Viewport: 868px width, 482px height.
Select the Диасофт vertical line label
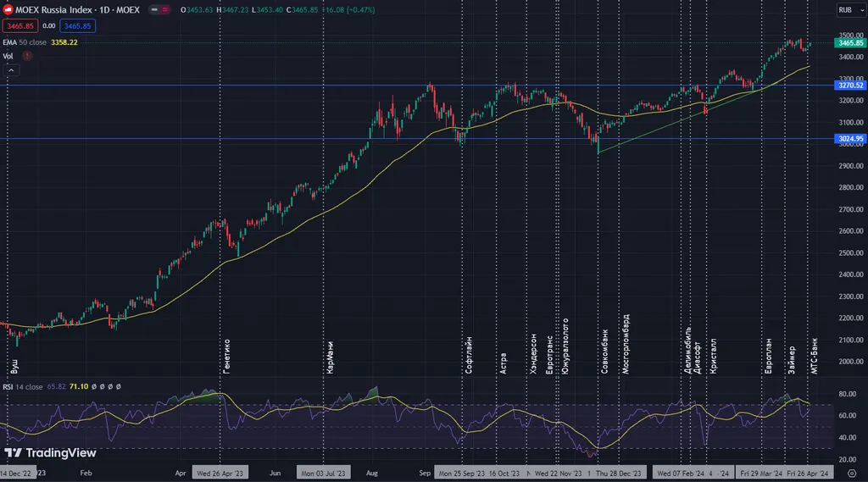click(x=697, y=357)
